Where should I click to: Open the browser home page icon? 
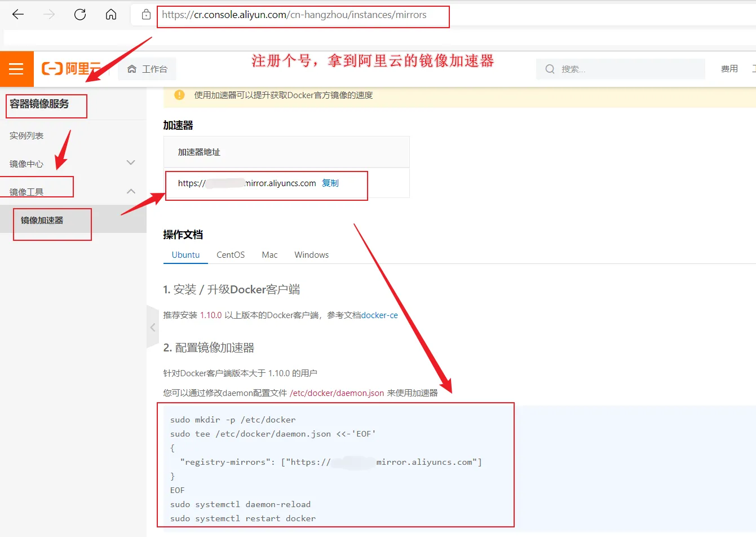tap(111, 15)
